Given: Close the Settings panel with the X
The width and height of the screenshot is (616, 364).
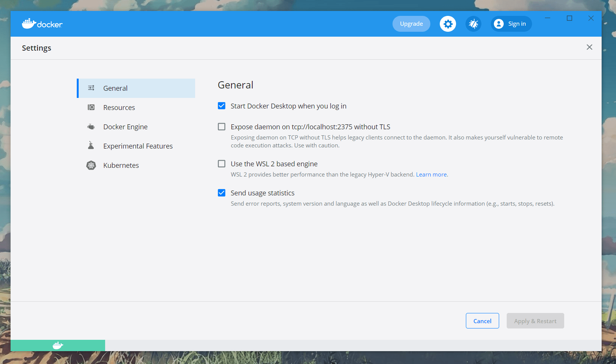Looking at the screenshot, I should pyautogui.click(x=589, y=47).
